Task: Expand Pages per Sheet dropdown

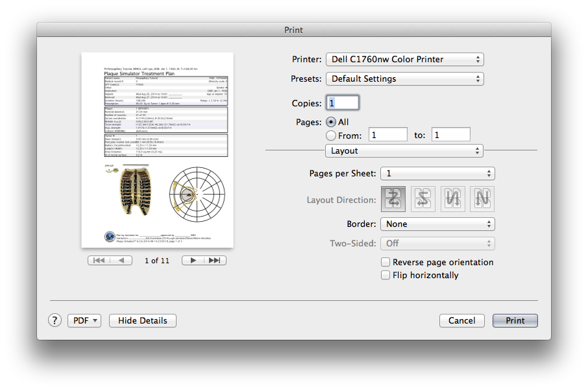Action: (437, 174)
